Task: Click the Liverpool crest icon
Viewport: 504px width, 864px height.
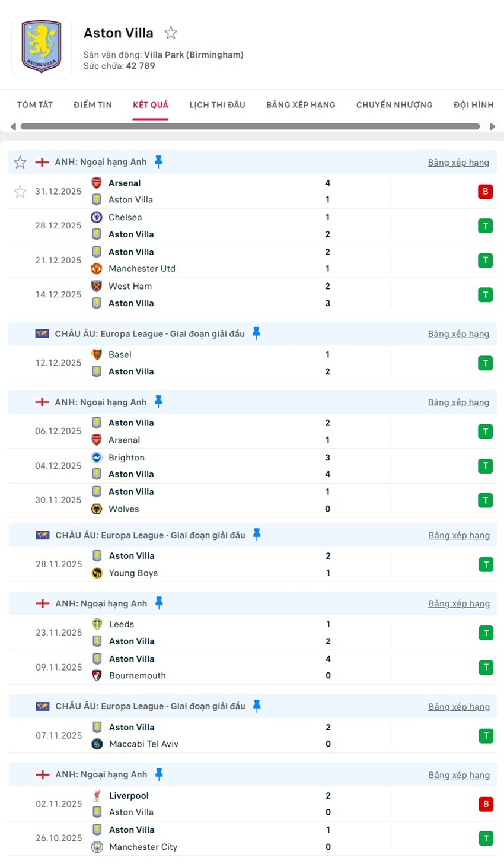Action: [x=97, y=796]
